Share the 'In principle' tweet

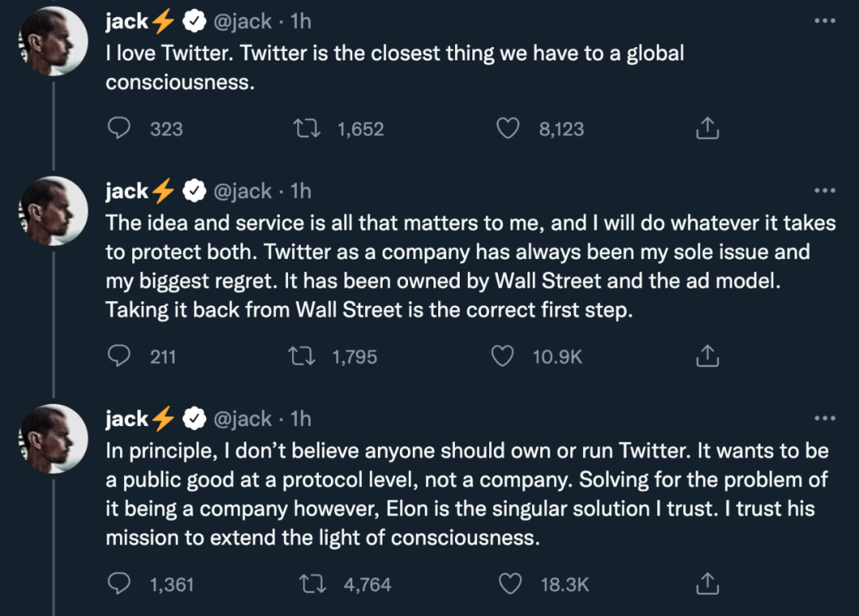707,584
